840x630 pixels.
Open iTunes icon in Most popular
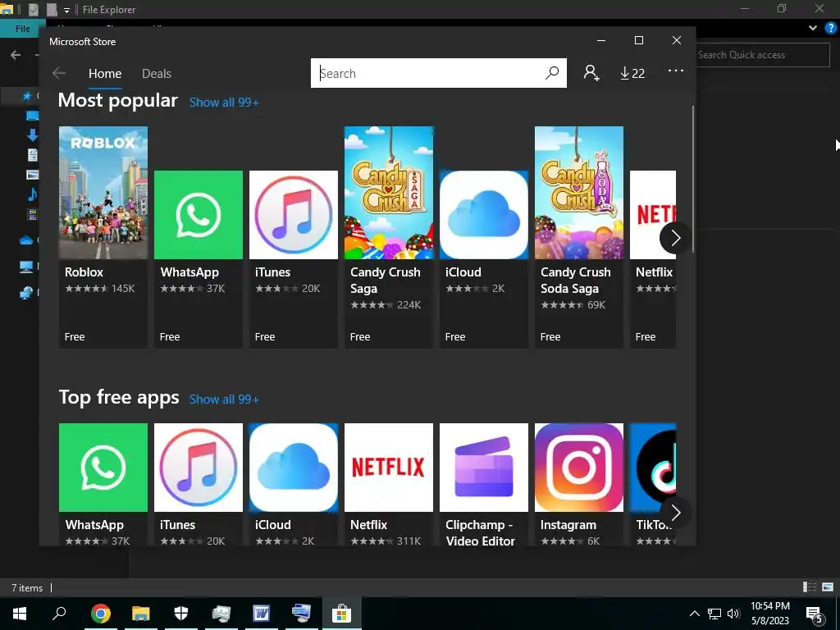pyautogui.click(x=294, y=215)
